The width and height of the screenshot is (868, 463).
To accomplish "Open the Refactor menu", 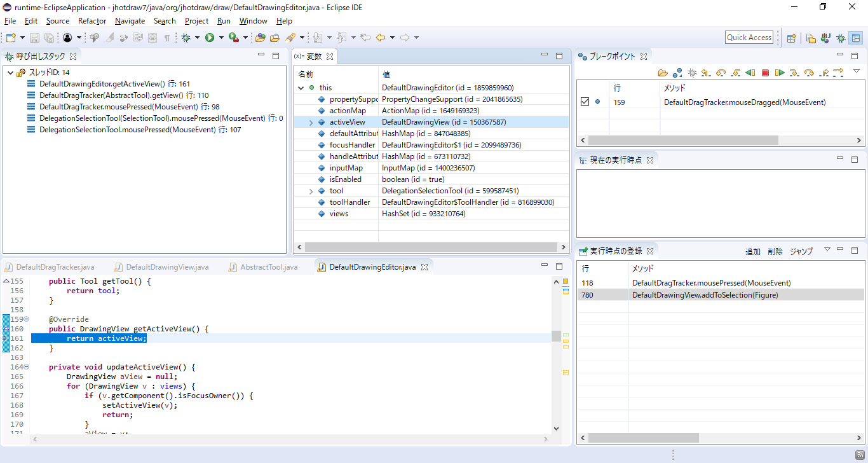I will coord(92,21).
